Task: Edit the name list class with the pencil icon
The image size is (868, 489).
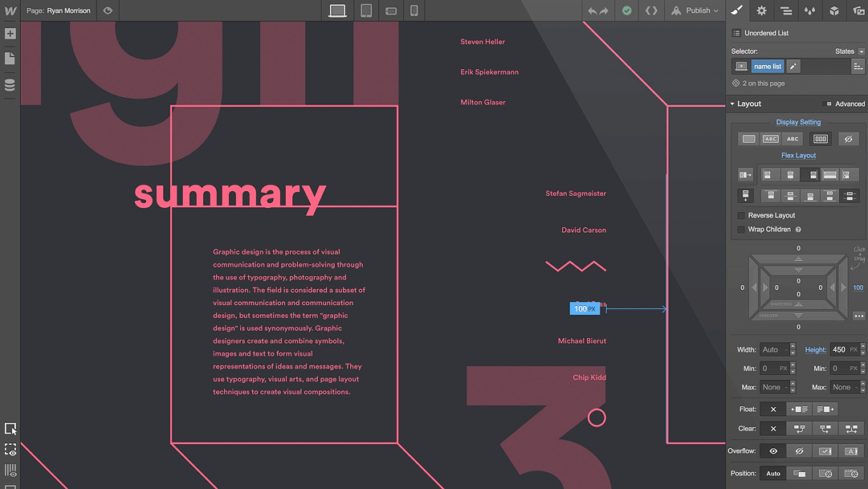Action: pos(793,67)
